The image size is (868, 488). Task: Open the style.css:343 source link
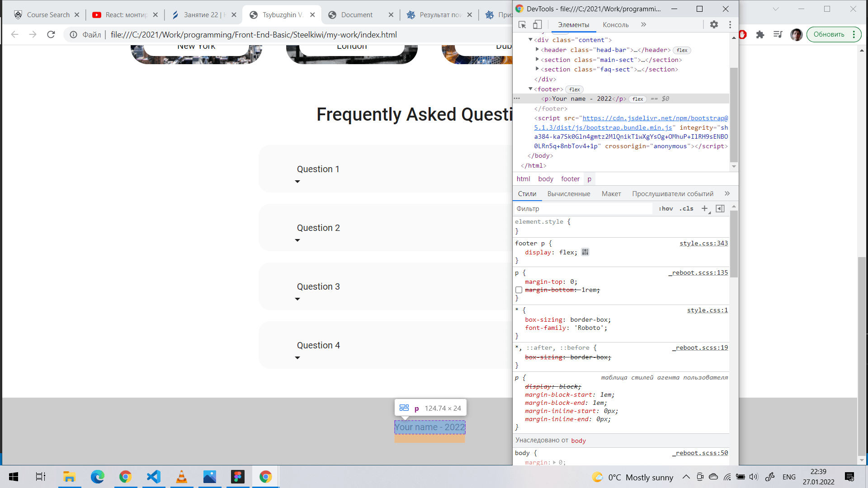click(x=703, y=243)
